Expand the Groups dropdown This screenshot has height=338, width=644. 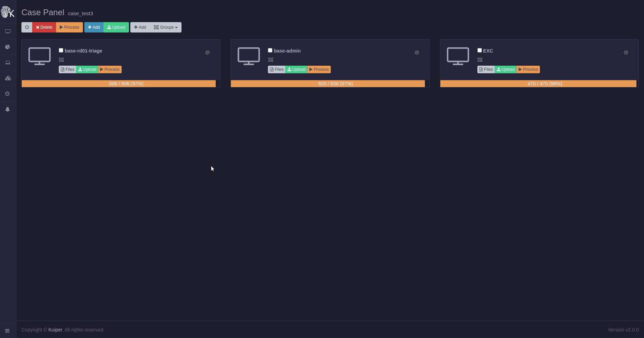(x=166, y=27)
